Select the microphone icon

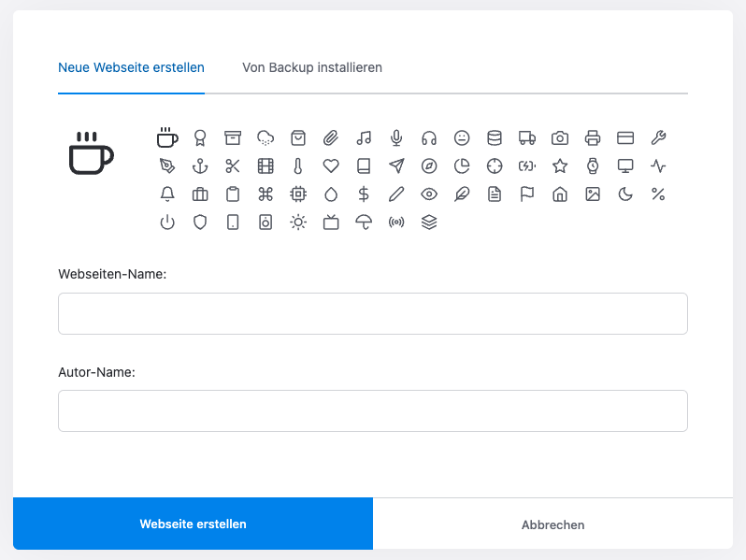[396, 138]
